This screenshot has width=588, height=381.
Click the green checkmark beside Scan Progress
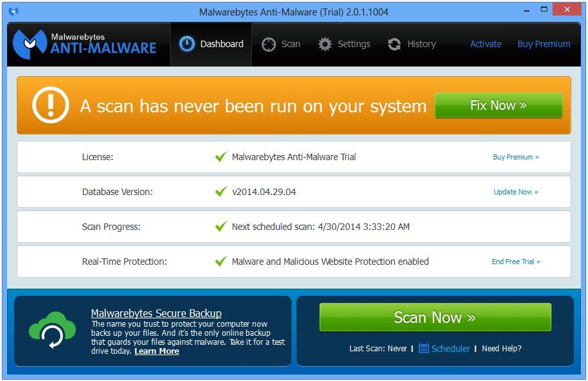221,226
